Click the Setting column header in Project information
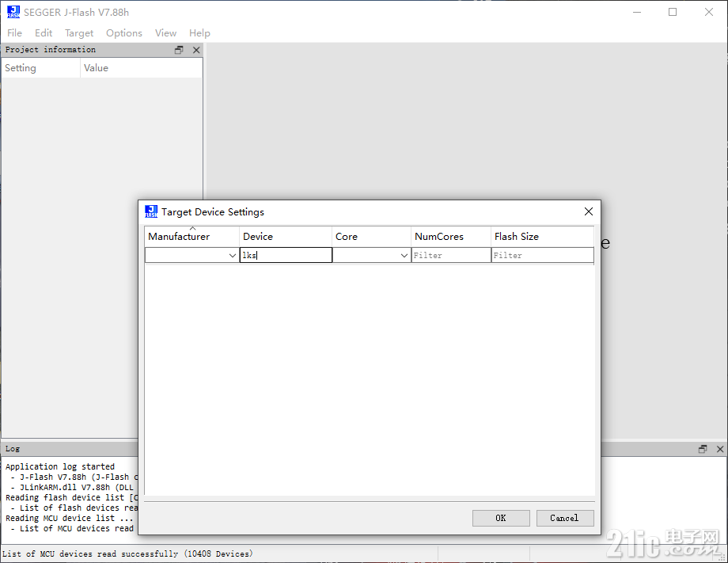Viewport: 728px width, 563px height. point(41,68)
